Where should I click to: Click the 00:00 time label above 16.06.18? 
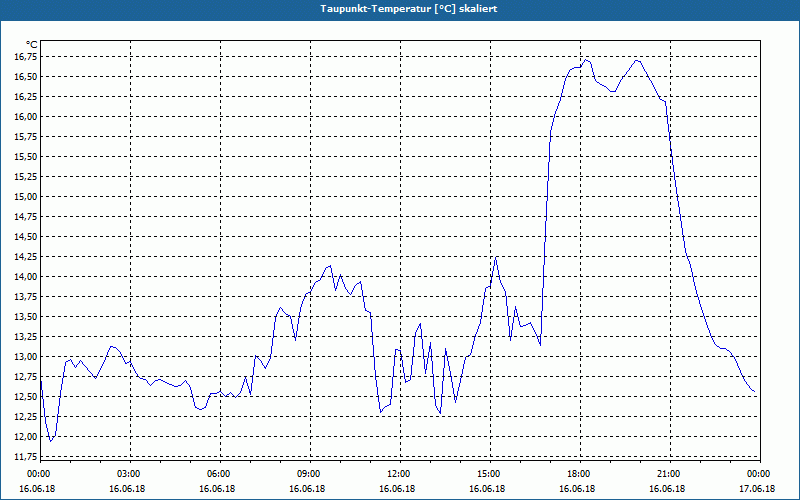(x=37, y=474)
